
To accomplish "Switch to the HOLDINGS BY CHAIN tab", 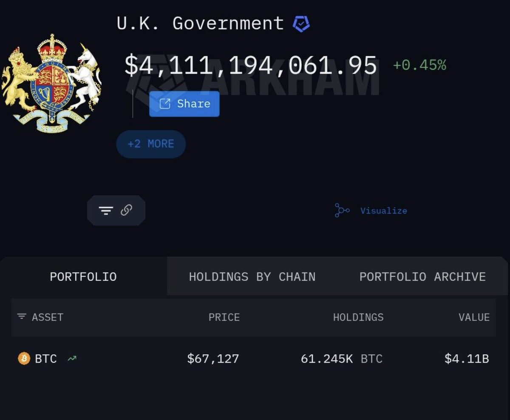I will [x=252, y=277].
